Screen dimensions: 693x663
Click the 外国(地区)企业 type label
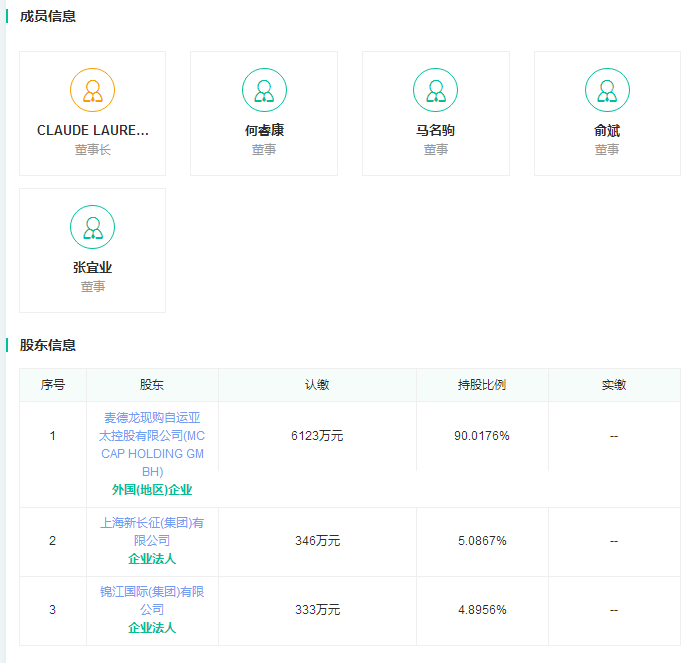pyautogui.click(x=152, y=490)
